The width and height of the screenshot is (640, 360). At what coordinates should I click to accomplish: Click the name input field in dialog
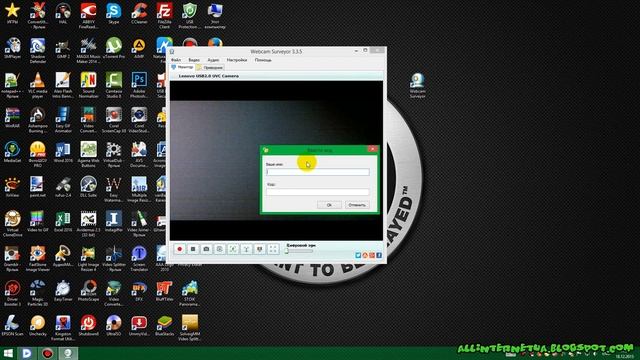(318, 172)
